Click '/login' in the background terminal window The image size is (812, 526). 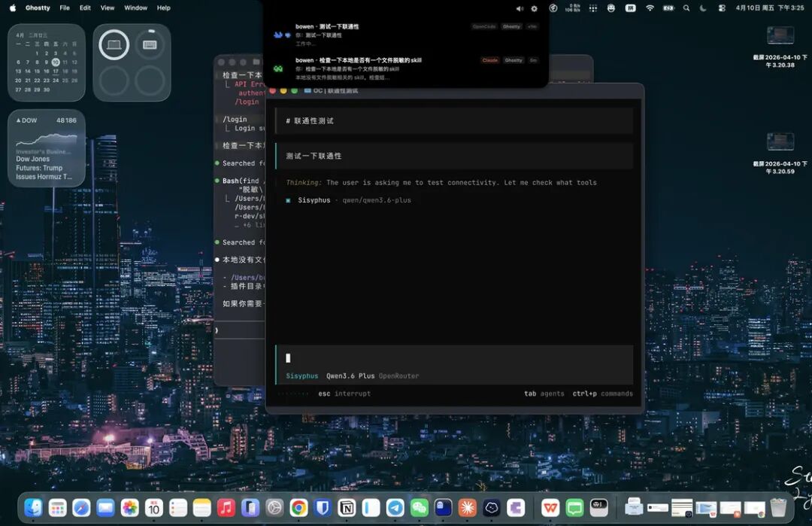(235, 119)
